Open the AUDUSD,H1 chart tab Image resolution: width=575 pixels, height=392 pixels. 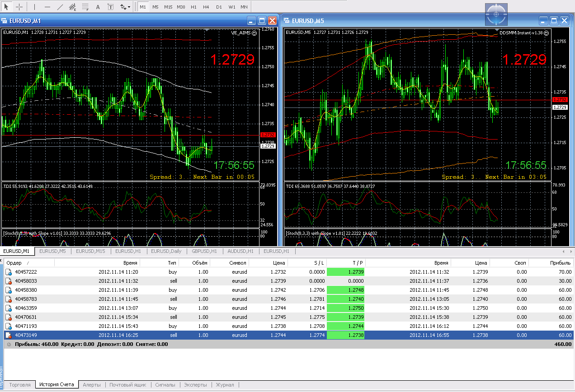pos(240,251)
